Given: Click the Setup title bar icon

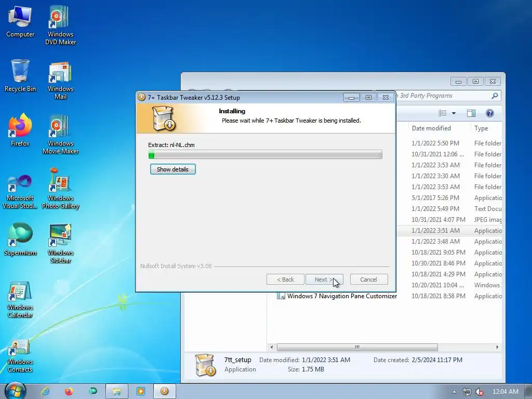Looking at the screenshot, I should pos(141,97).
